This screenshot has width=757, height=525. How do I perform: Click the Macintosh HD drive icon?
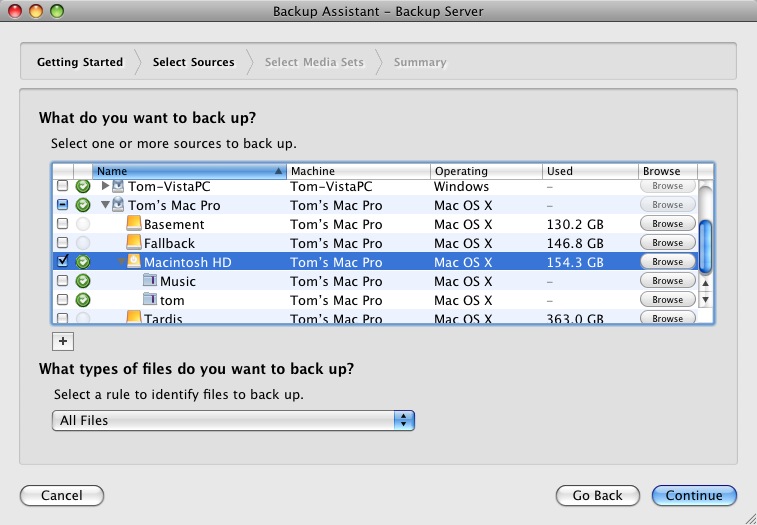tap(134, 261)
